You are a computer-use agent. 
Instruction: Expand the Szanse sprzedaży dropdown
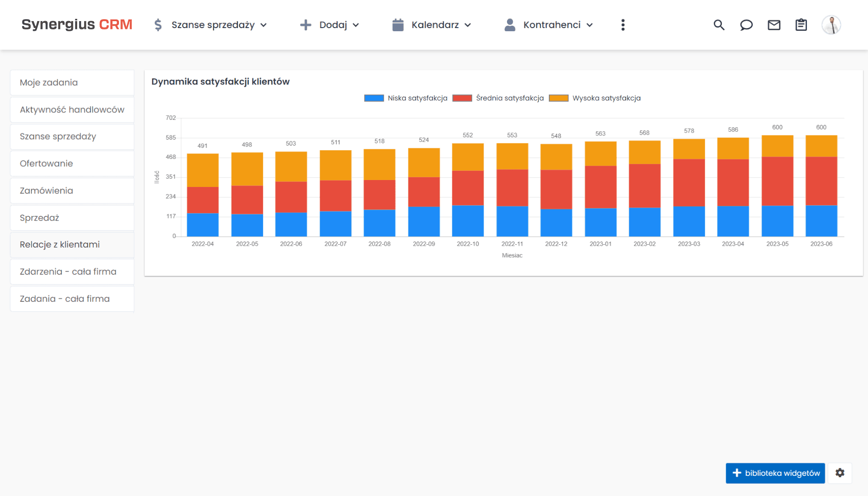pyautogui.click(x=210, y=25)
